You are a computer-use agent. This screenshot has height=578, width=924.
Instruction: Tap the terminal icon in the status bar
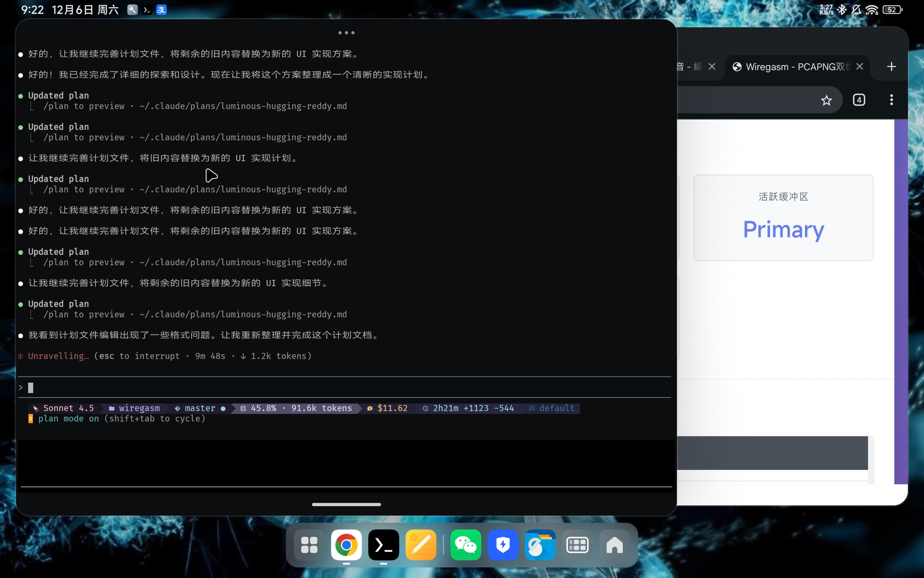click(147, 10)
